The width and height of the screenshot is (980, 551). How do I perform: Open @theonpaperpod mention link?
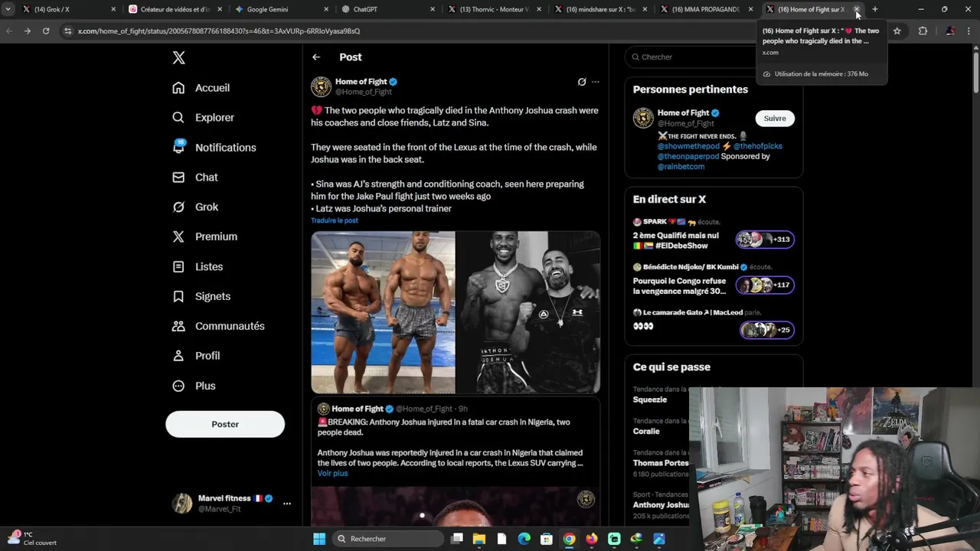tap(688, 156)
